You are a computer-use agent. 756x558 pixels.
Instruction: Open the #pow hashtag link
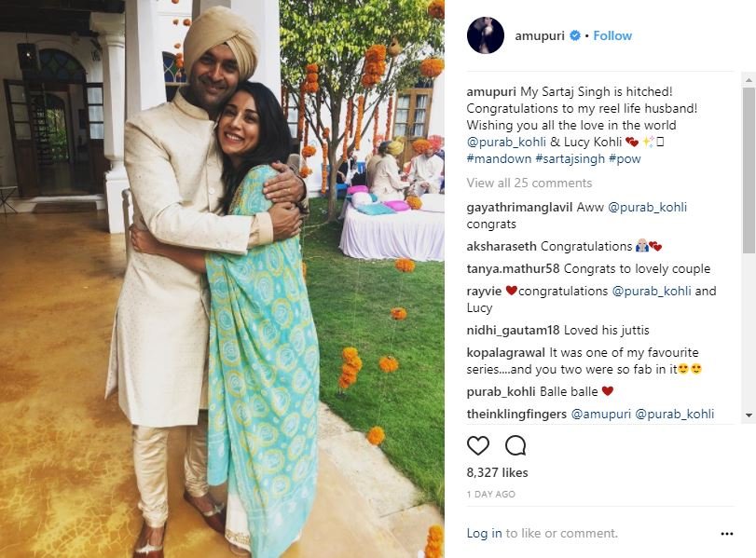click(625, 158)
